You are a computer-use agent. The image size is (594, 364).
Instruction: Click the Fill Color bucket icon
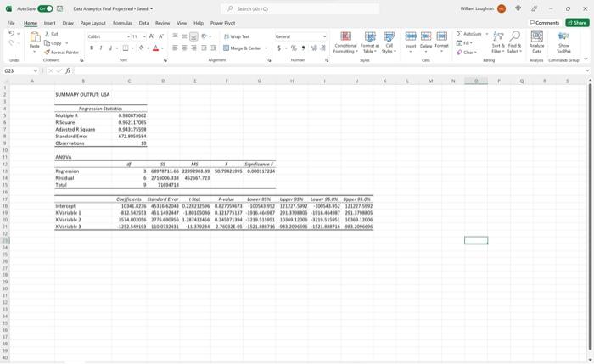[x=142, y=48]
